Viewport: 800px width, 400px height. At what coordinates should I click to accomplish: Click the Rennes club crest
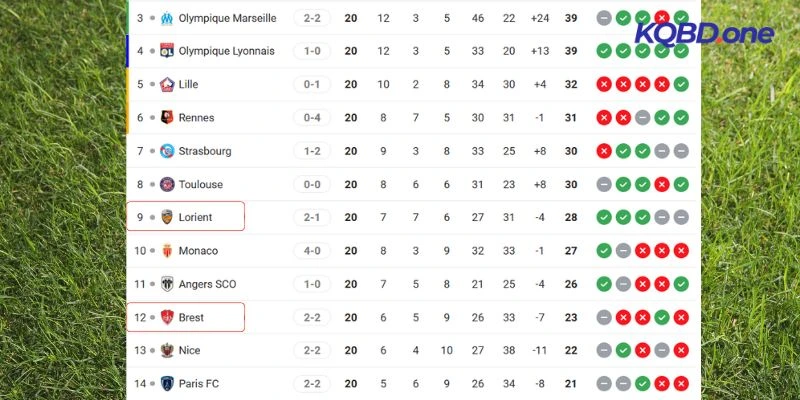tap(167, 118)
